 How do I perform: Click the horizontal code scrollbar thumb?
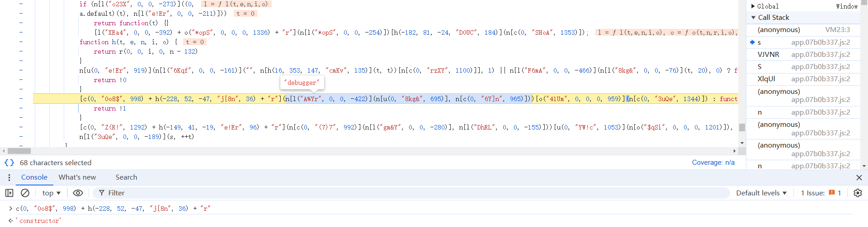coord(19,151)
